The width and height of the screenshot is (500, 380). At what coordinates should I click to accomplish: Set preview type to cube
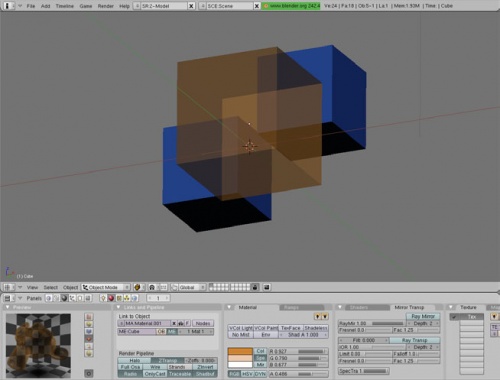(89, 331)
